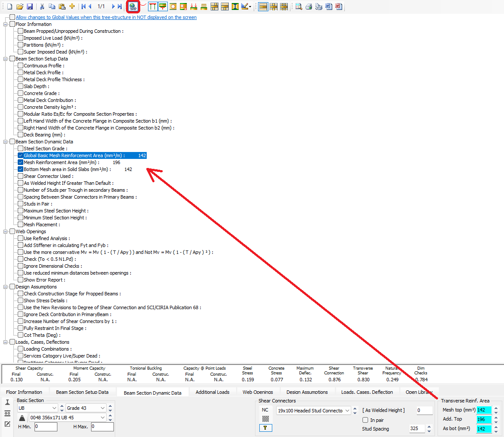Click the Cut scissors icon
The width and height of the screenshot is (504, 437).
click(42, 6)
